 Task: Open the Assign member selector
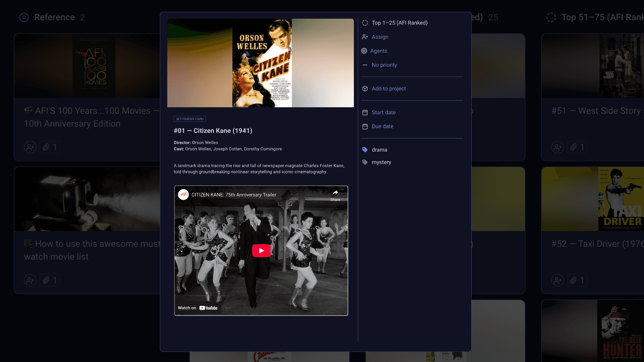(380, 37)
